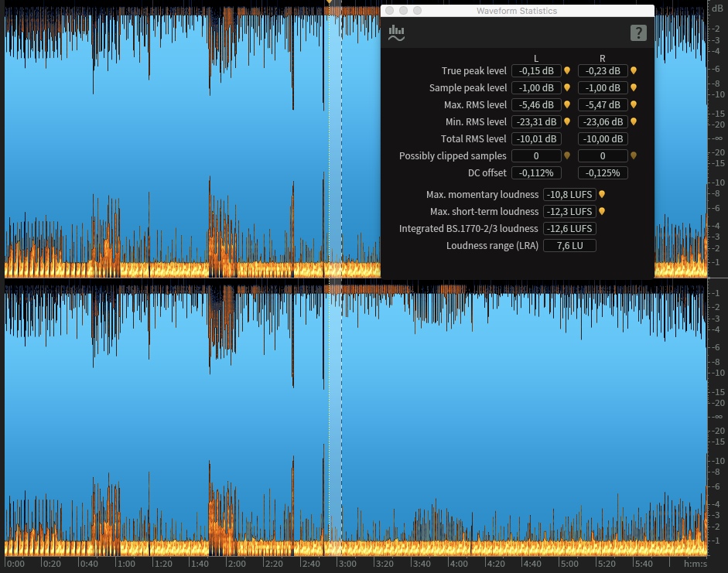Jump to Max. momentary loudness marker
The height and width of the screenshot is (573, 728).
click(x=602, y=194)
